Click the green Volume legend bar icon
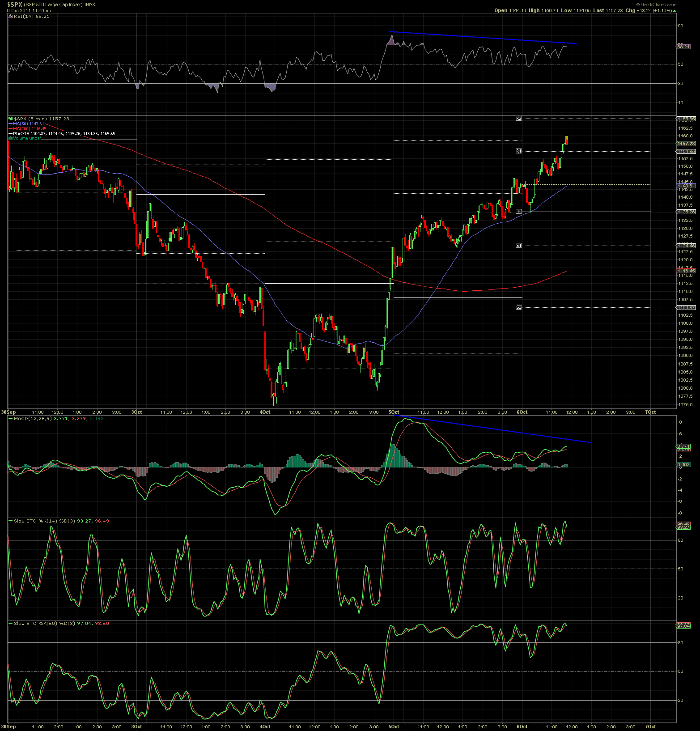This screenshot has height=731, width=700. coord(10,138)
